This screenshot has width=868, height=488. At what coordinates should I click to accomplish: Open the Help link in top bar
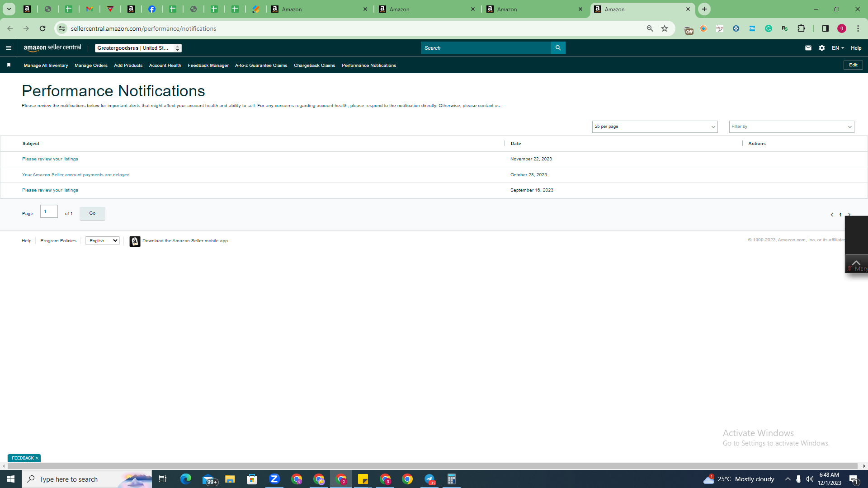coord(856,48)
